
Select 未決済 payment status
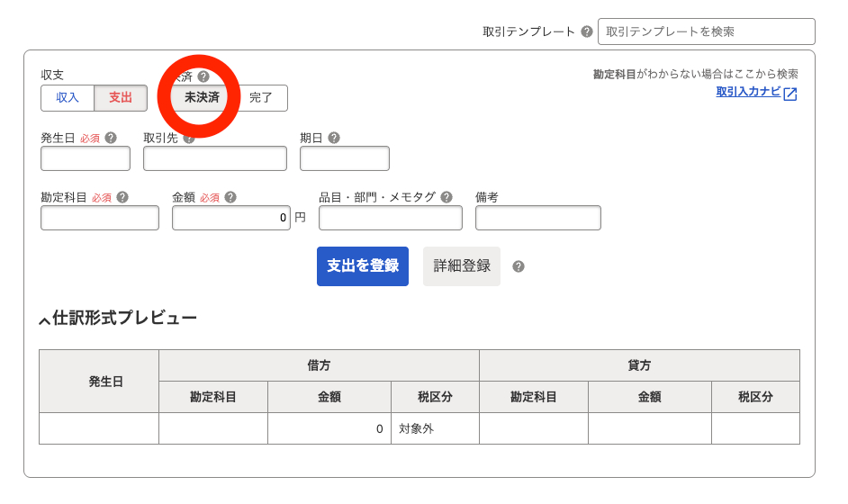click(203, 98)
